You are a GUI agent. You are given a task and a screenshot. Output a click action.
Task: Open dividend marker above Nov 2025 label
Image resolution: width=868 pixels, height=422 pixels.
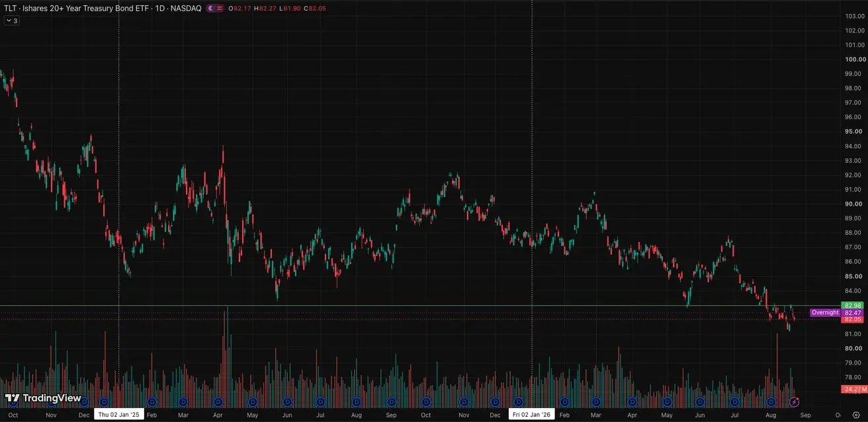point(464,402)
